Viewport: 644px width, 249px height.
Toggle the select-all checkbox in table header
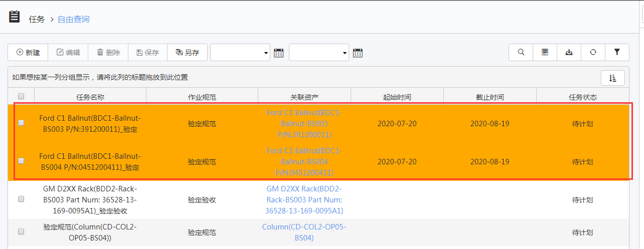tap(21, 96)
